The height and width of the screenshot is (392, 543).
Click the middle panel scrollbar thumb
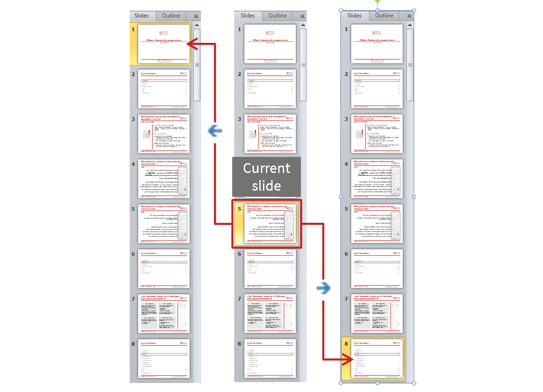[x=303, y=65]
